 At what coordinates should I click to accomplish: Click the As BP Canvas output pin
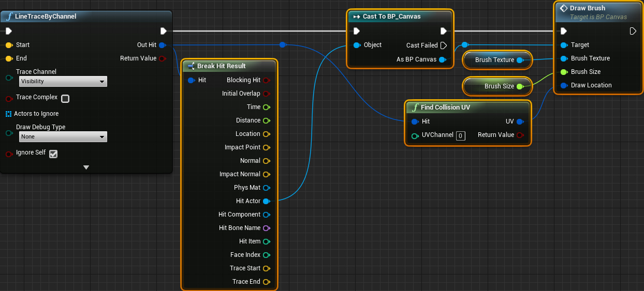pyautogui.click(x=442, y=59)
